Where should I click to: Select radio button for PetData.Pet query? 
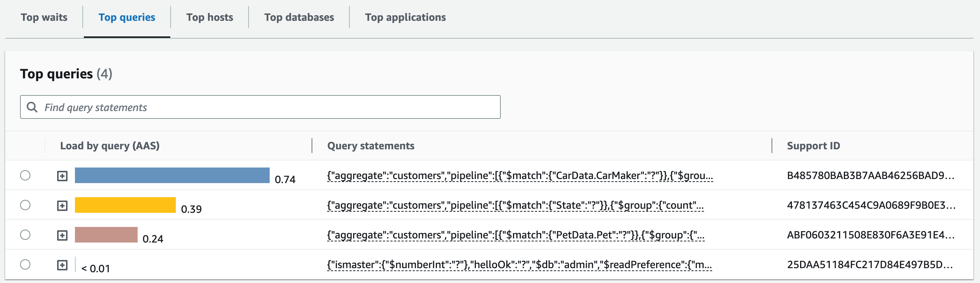point(25,235)
